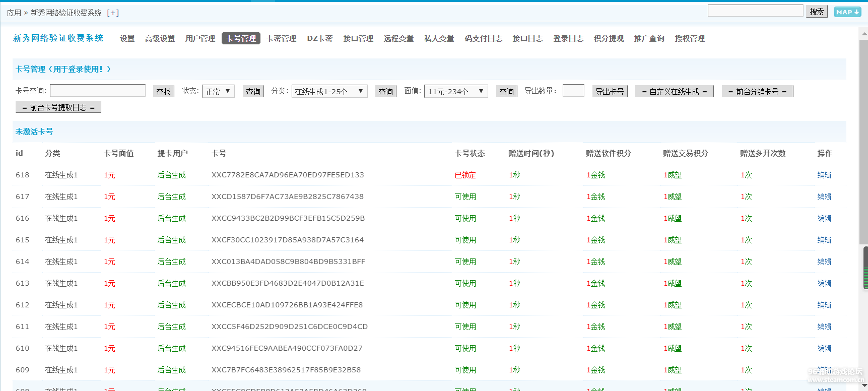Screen dimensions: 868x391
Task: Click the 搜索 button at top right
Action: click(x=817, y=12)
